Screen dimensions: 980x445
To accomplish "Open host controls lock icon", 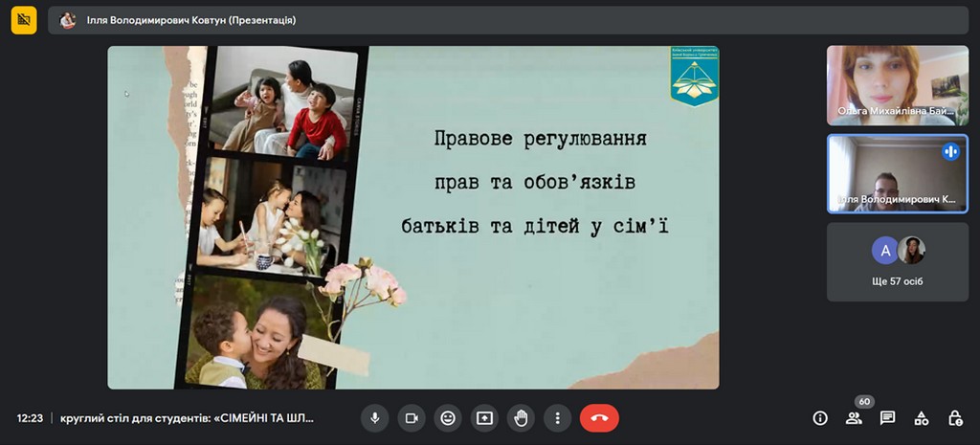I will click(954, 418).
